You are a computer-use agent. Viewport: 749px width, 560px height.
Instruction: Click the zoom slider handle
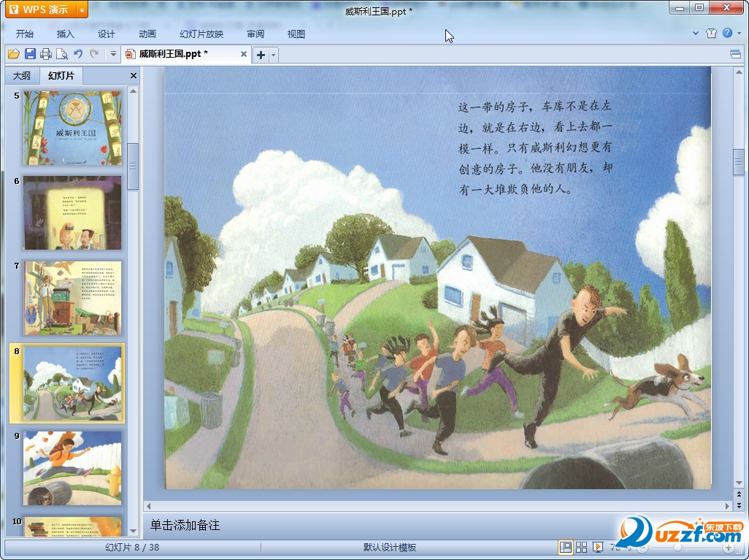[x=678, y=548]
